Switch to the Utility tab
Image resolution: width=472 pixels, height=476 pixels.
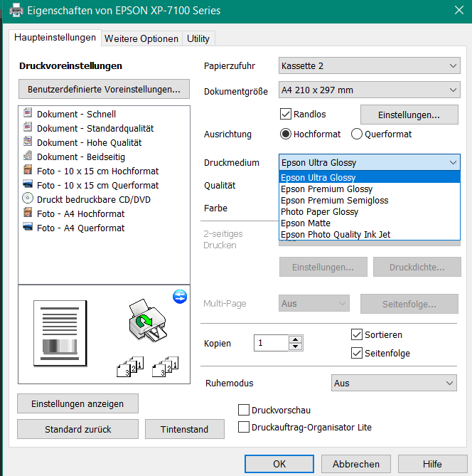(198, 38)
